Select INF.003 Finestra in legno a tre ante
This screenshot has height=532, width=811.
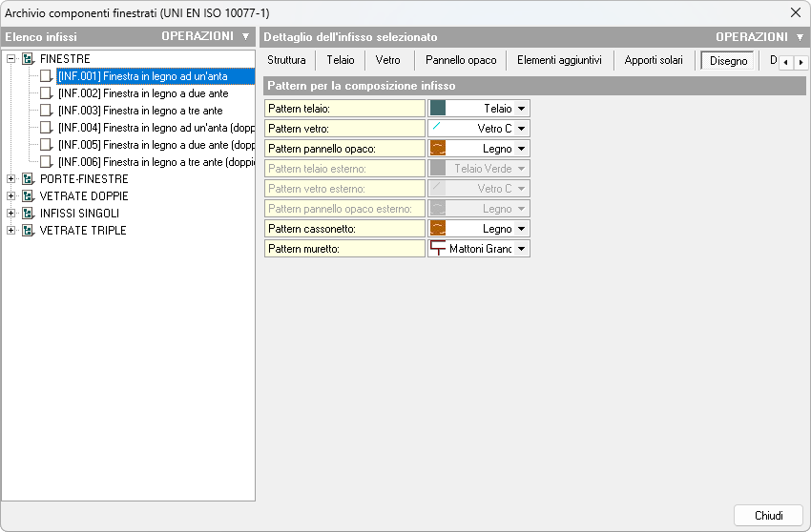(x=139, y=111)
